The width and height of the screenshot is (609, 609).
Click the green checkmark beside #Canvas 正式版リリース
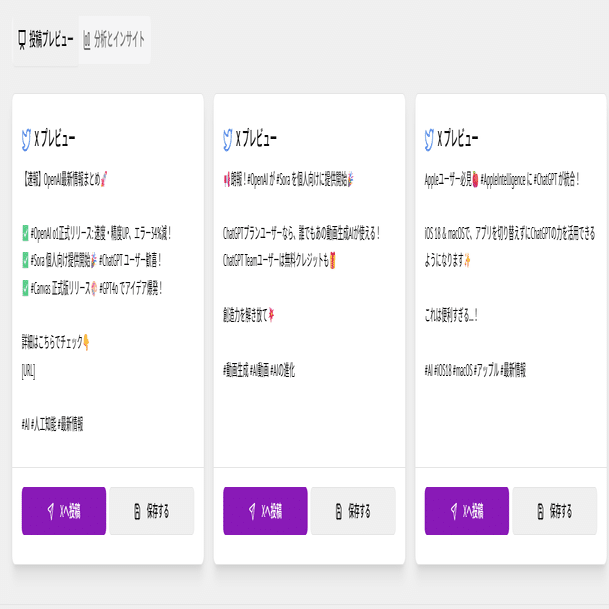(25, 288)
